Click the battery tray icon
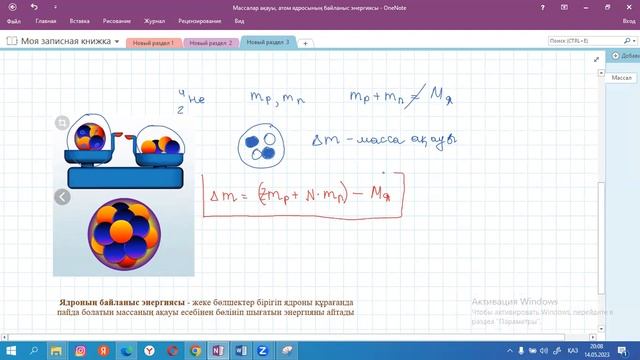The height and width of the screenshot is (360, 640). [533, 351]
